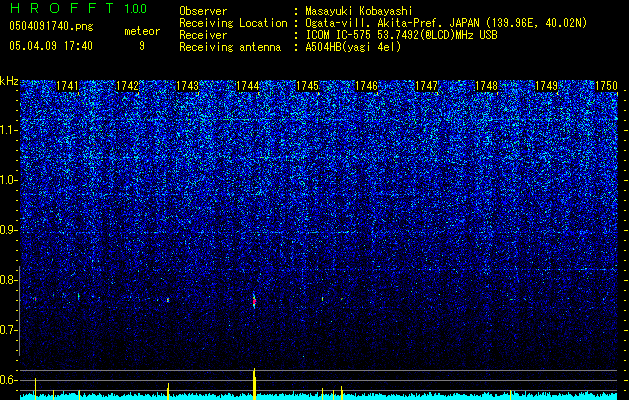Click the 0.9 kHz axis label
Viewport: 629px width, 400px height.
coord(9,230)
